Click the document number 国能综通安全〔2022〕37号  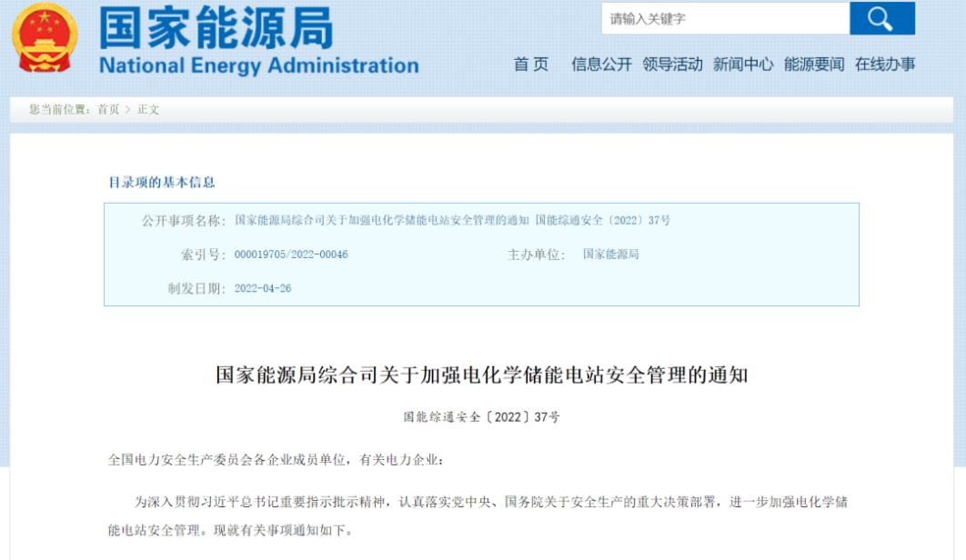coord(482,416)
